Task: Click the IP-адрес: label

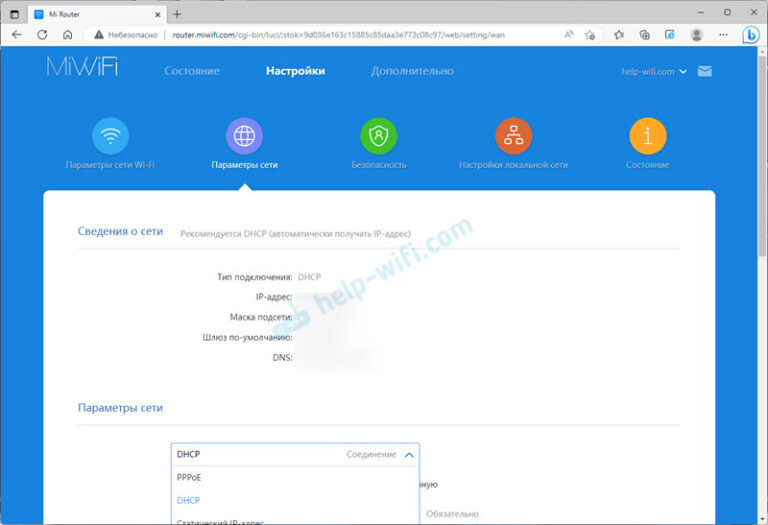Action: coord(274,297)
